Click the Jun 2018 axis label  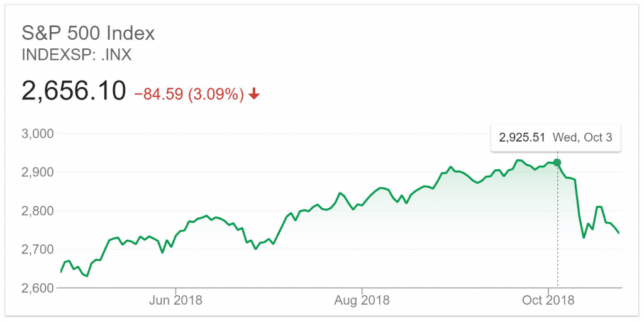175,300
